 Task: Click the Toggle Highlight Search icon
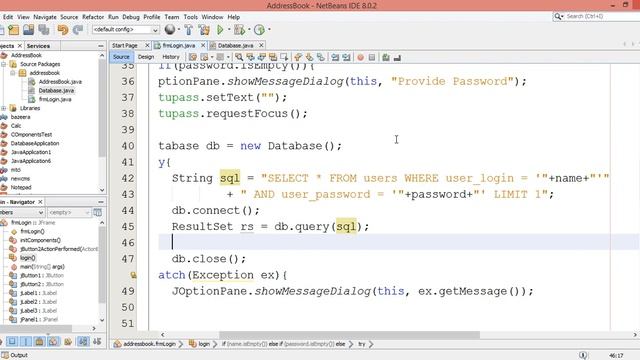coord(273,57)
